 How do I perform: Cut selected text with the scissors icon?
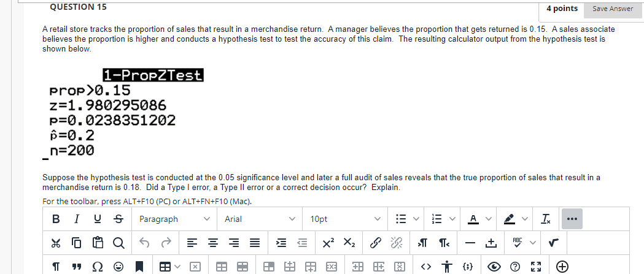click(x=56, y=243)
